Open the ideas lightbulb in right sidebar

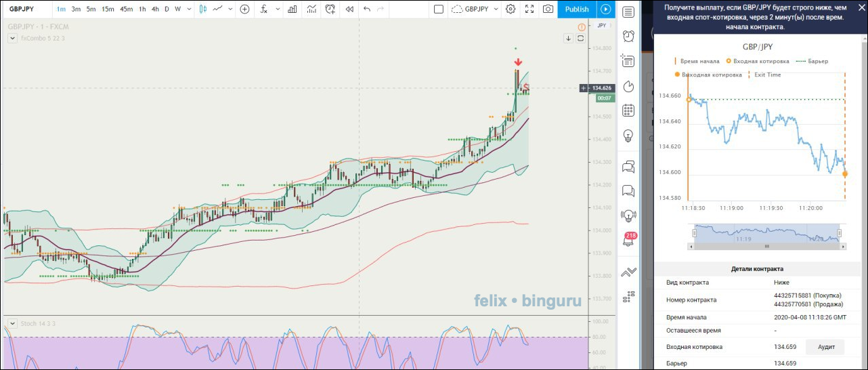628,135
